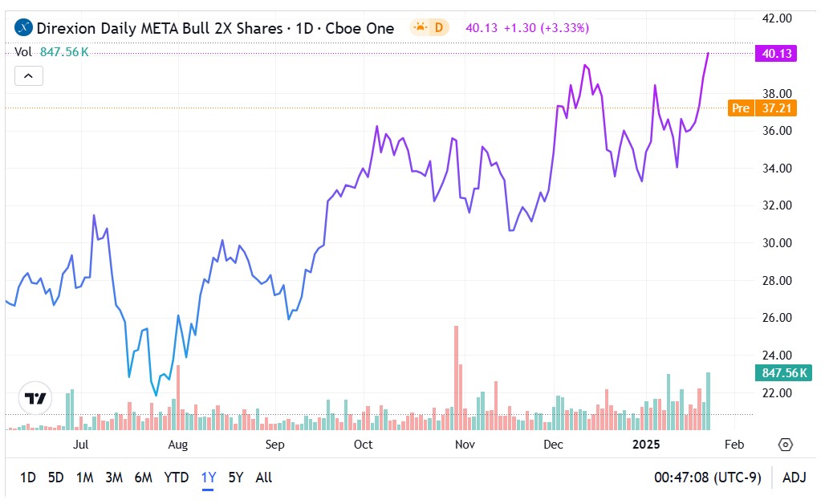
Task: Switch to the 5Y range
Action: (x=235, y=478)
